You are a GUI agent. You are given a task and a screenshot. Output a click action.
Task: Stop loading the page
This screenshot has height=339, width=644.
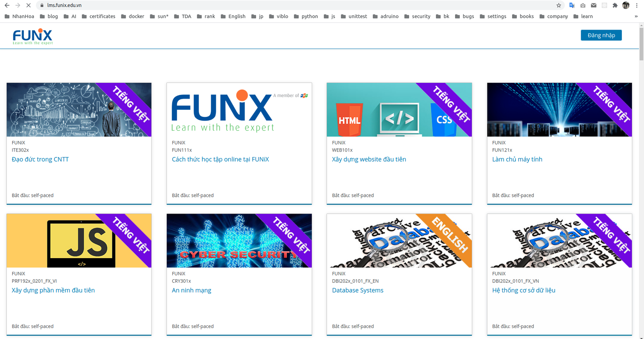(28, 5)
